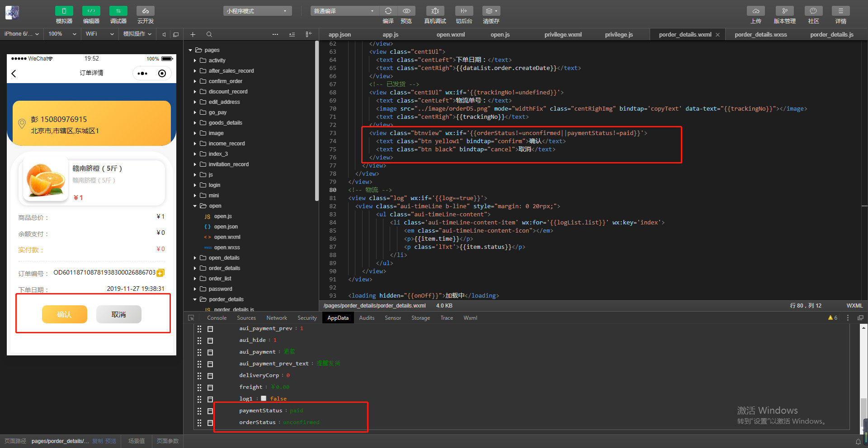The width and height of the screenshot is (868, 448).
Task: Toggle the Editor panel icon
Action: click(x=91, y=11)
